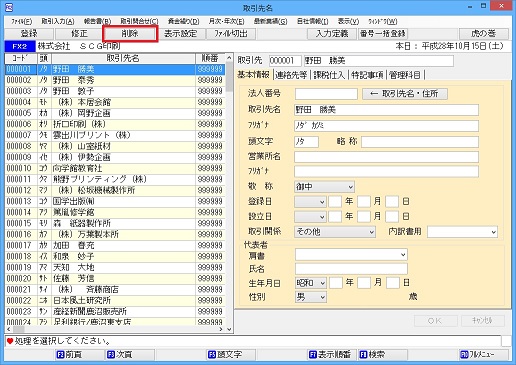The image size is (516, 365).
Task: Click the 削除 toolbar button
Action: tap(130, 34)
